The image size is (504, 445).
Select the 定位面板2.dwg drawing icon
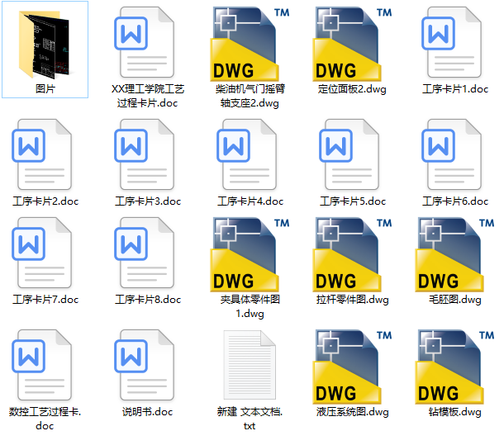(x=352, y=44)
